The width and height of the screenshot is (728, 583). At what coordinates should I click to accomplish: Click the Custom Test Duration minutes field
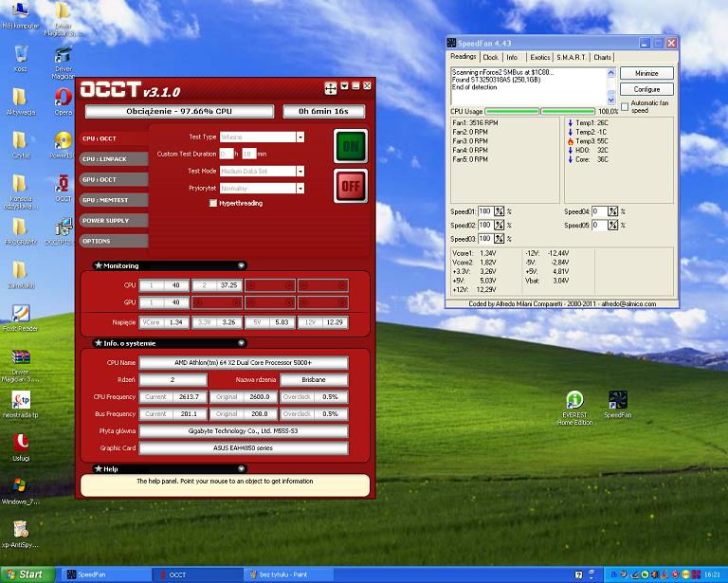(x=249, y=154)
